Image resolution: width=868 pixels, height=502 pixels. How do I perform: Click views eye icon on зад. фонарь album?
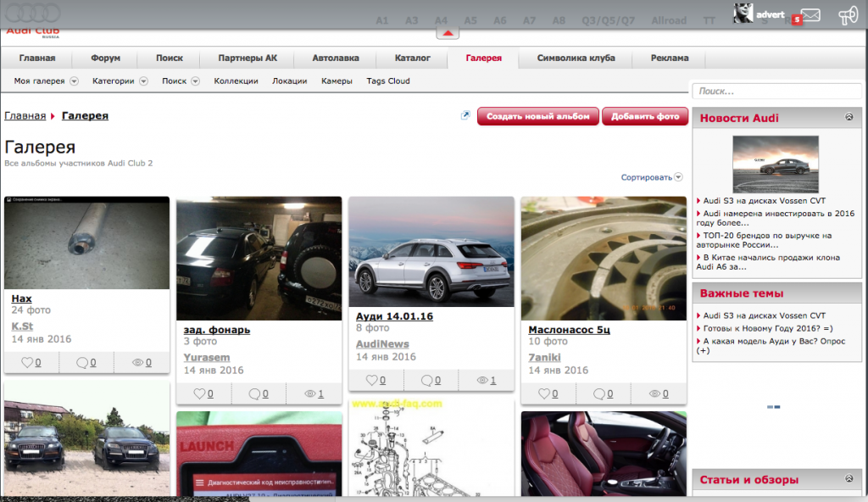pos(310,393)
